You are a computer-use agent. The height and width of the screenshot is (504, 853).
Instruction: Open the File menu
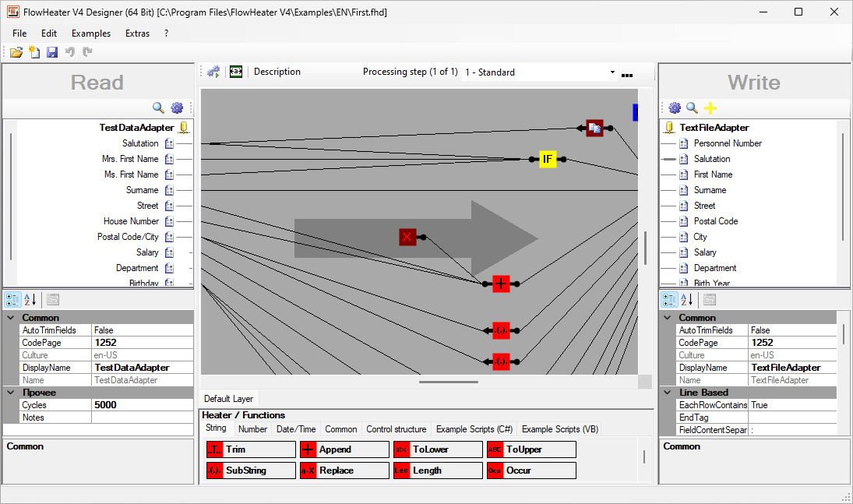[19, 33]
